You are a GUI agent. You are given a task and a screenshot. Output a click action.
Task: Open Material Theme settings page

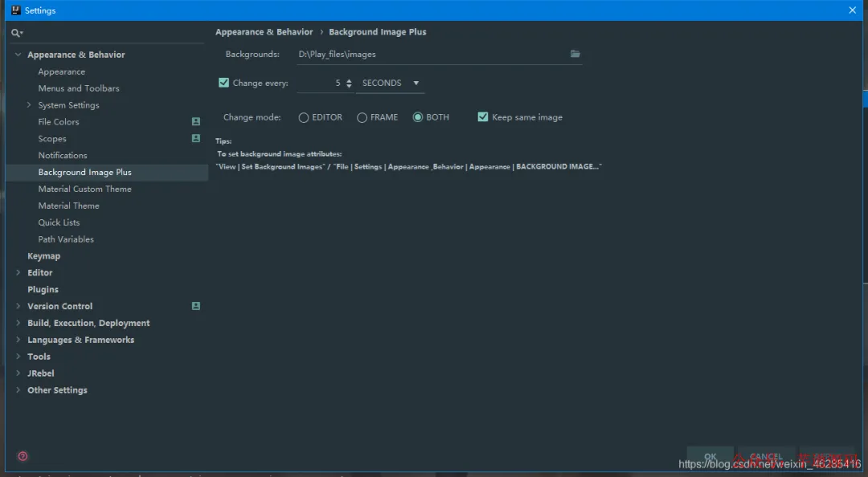tap(68, 206)
